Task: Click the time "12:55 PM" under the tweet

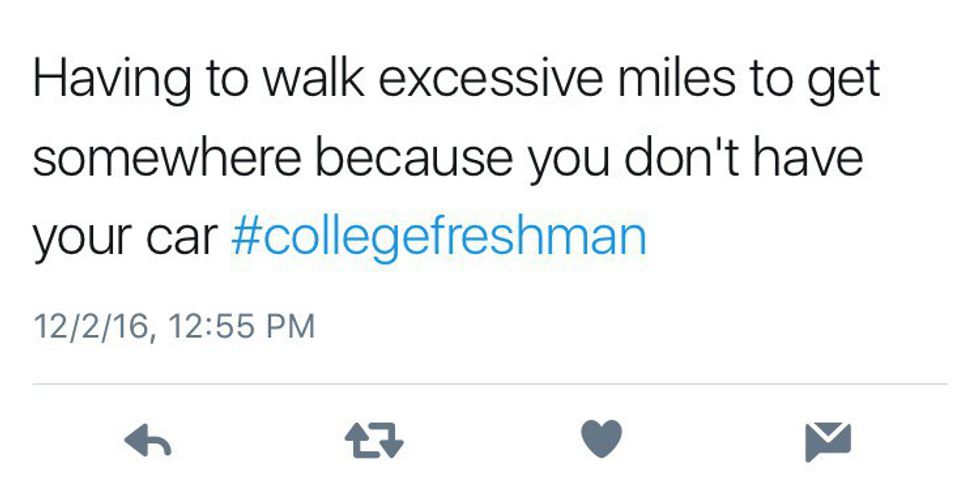Action: coord(243,326)
